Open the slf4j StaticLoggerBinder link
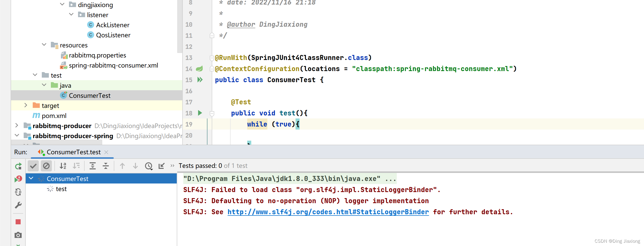This screenshot has height=246, width=644. 328,212
